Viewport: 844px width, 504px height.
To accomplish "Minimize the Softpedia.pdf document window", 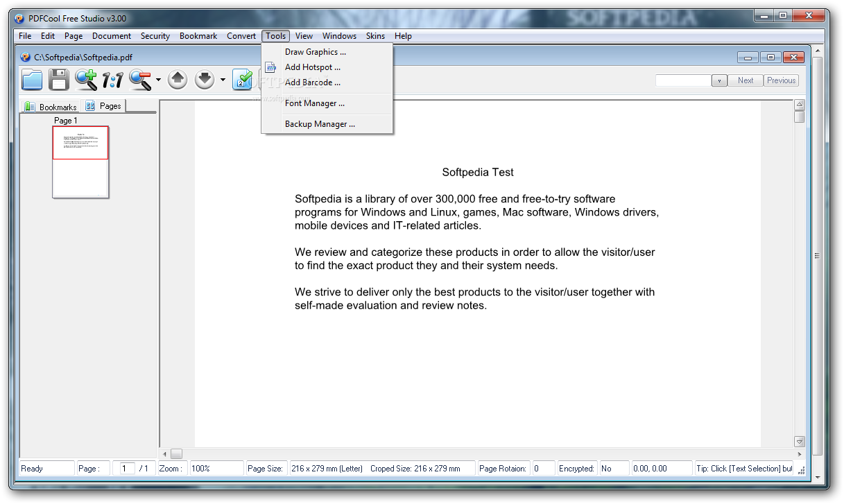I will click(748, 58).
